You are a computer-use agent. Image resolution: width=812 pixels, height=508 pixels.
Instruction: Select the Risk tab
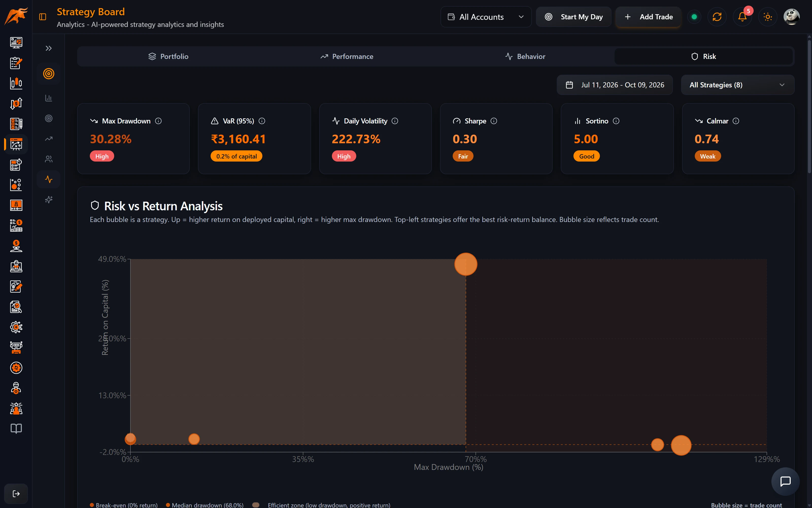704,56
